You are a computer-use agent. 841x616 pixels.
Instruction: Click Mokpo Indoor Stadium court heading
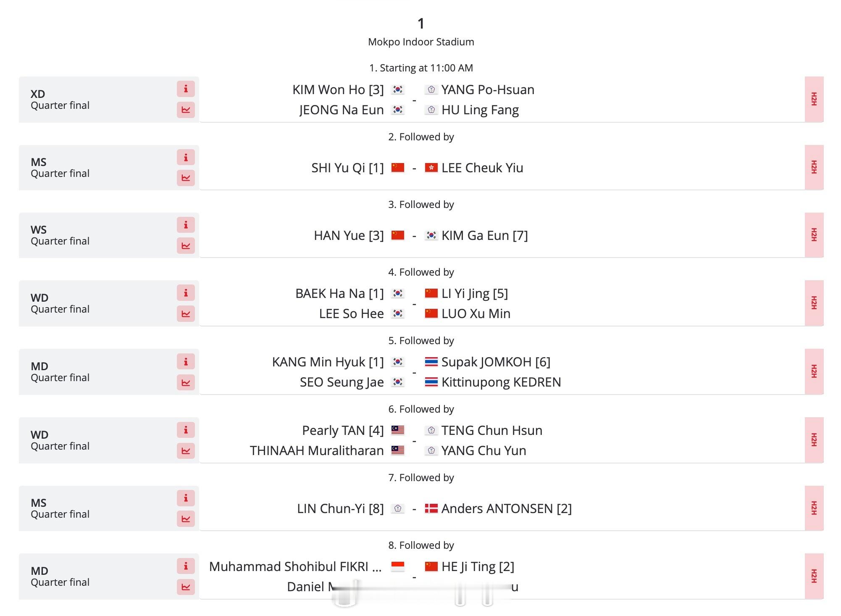(x=421, y=42)
